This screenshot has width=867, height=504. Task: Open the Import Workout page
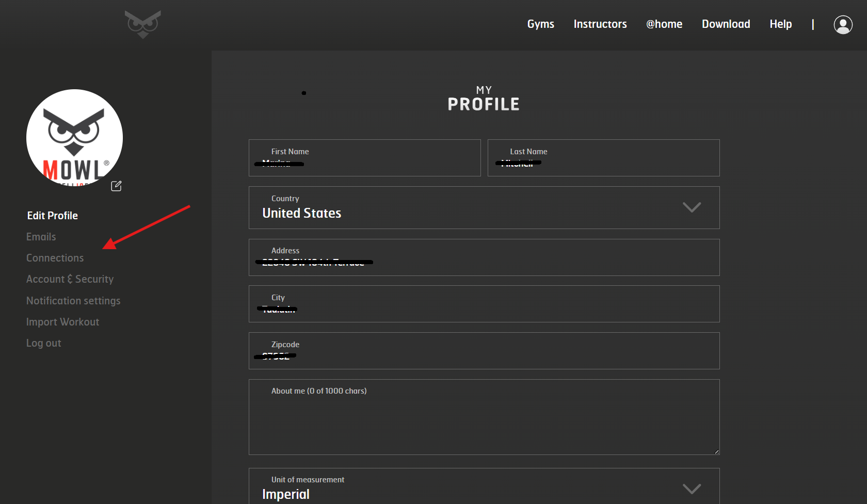63,322
